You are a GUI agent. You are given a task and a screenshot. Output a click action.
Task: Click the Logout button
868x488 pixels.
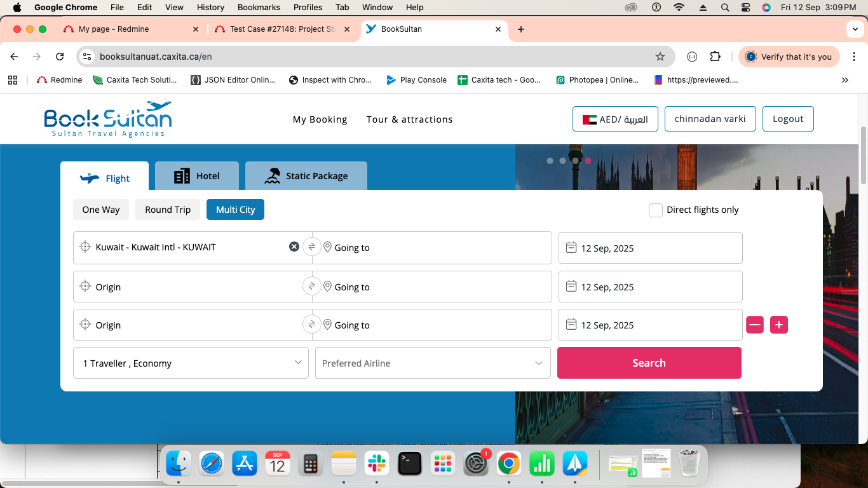(x=788, y=119)
